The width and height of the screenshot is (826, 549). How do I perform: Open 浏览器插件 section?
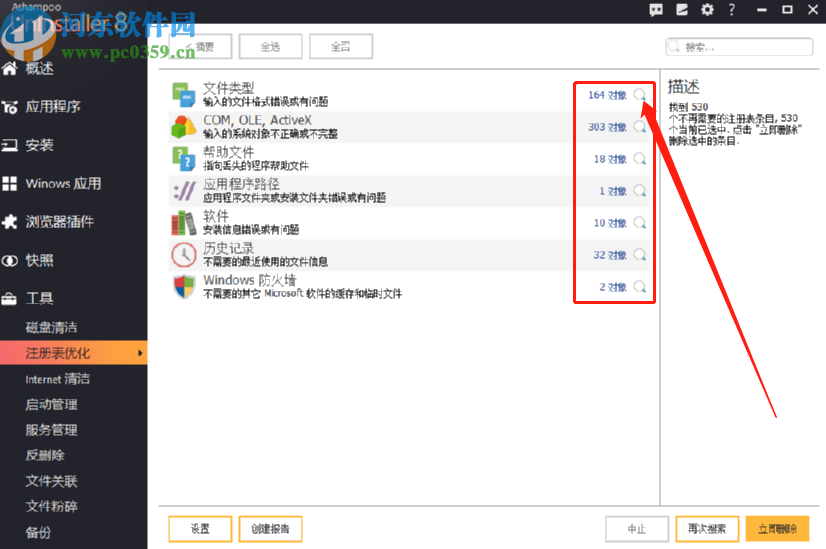[60, 222]
